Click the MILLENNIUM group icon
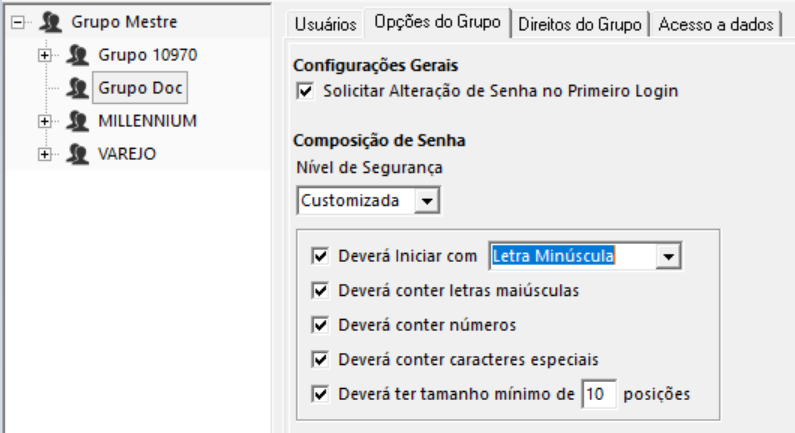Screen dimensions: 795x433 77,121
